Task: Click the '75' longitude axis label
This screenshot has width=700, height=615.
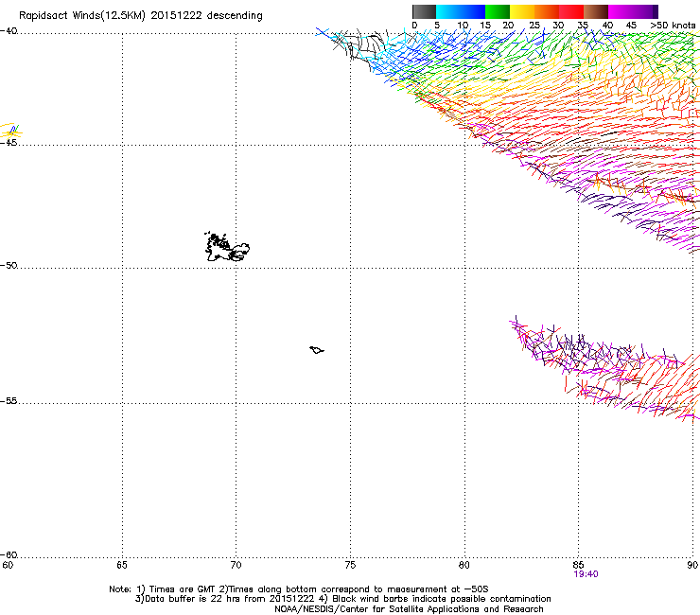Action: [350, 565]
